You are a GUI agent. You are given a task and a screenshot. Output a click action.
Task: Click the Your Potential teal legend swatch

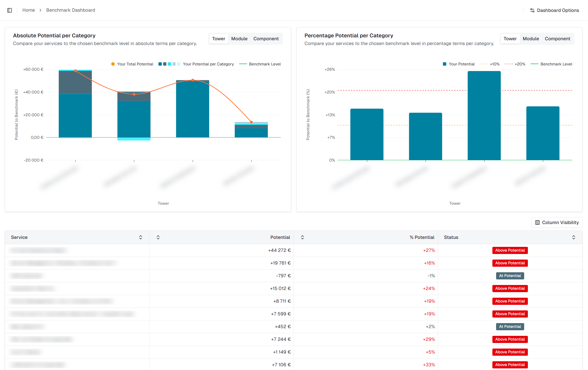pos(444,64)
